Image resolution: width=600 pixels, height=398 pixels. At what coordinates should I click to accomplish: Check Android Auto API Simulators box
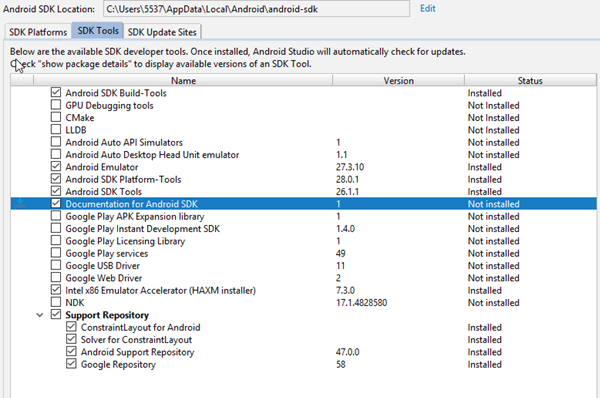tap(56, 142)
